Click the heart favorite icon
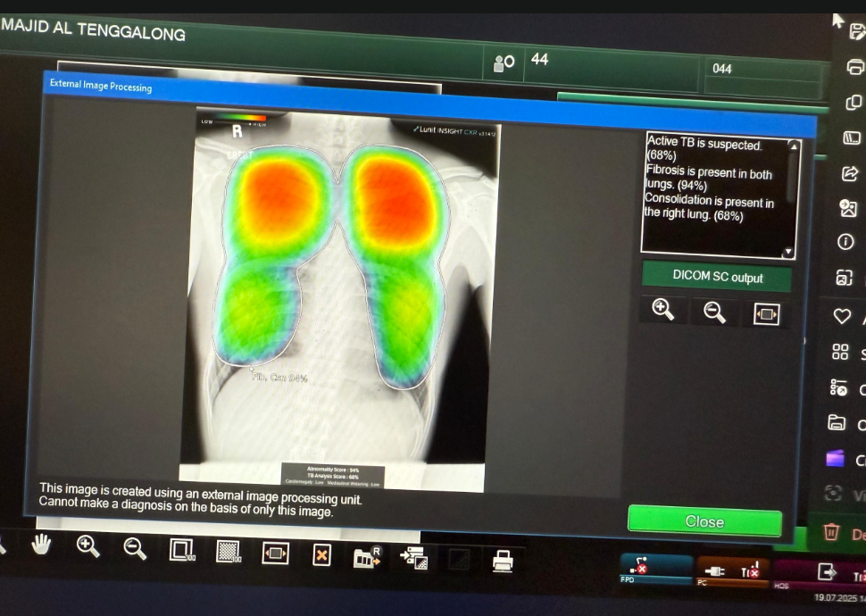Image resolution: width=866 pixels, height=616 pixels. click(x=841, y=316)
